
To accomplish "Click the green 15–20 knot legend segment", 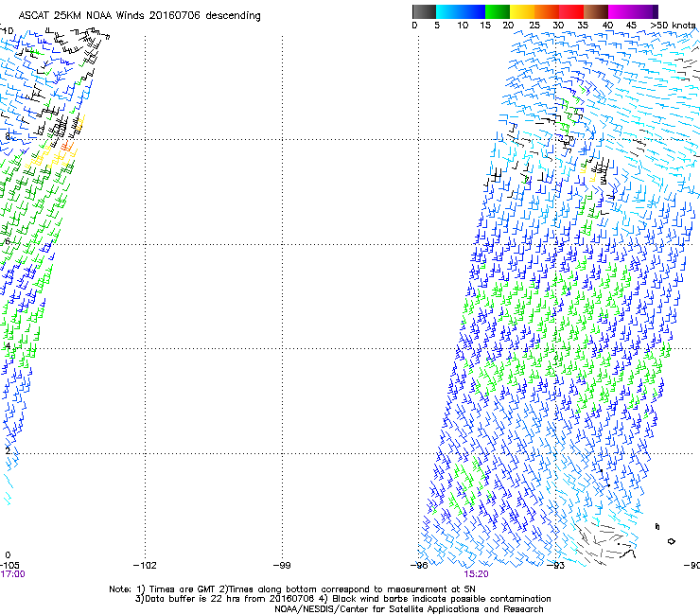I will 498,11.
